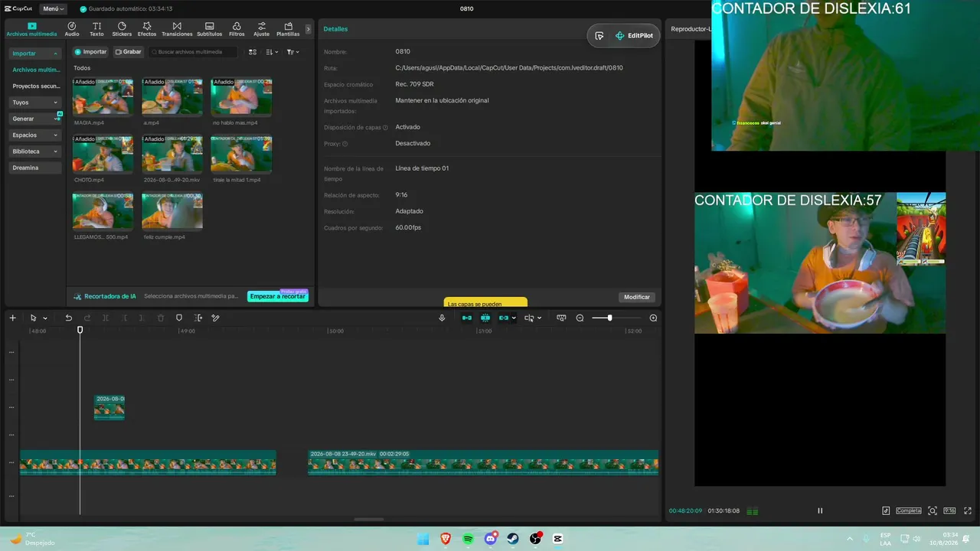This screenshot has height=551, width=980.
Task: Select Proyectos secundarios in the sidebar
Action: 35,86
